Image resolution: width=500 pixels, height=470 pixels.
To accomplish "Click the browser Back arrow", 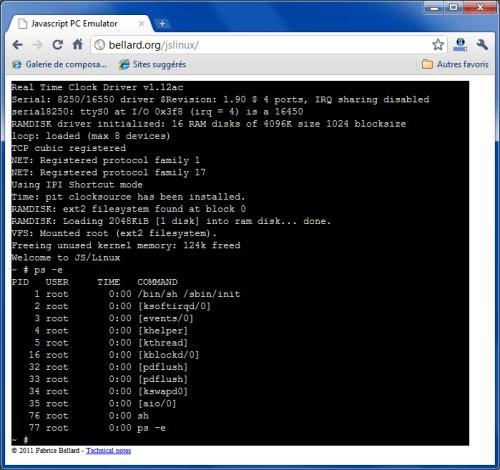I will point(17,45).
